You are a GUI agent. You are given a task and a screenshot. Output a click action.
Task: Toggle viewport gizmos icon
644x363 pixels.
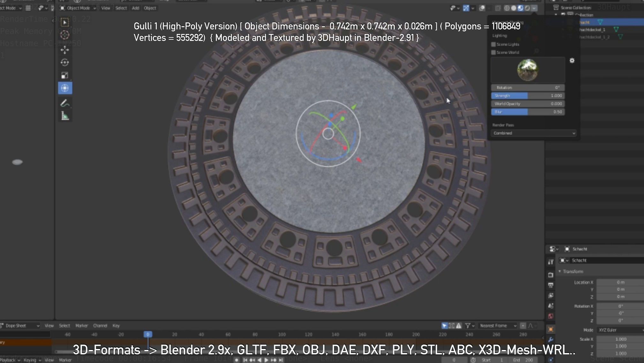466,8
